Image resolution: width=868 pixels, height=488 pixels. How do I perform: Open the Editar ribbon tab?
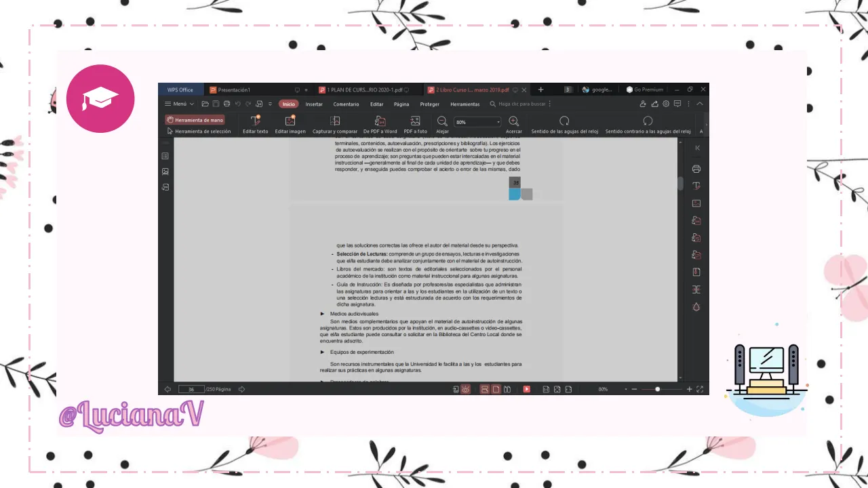376,104
